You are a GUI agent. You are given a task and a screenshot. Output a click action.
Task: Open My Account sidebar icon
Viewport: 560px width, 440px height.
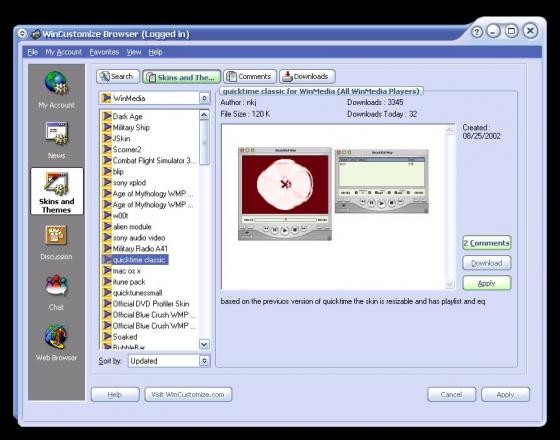pos(56,90)
